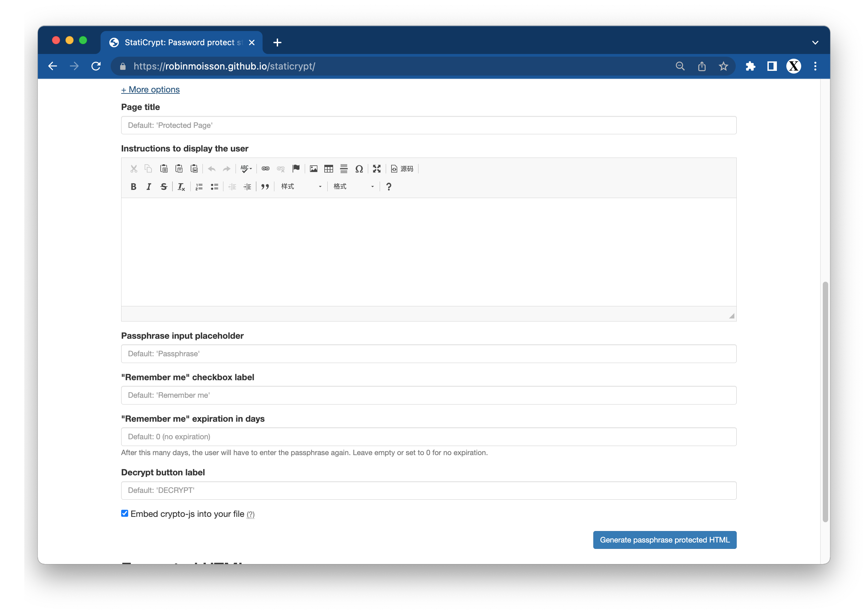Viewport: 868px width, 614px height.
Task: Uncheck Embed crypto-js into your file
Action: pos(125,513)
